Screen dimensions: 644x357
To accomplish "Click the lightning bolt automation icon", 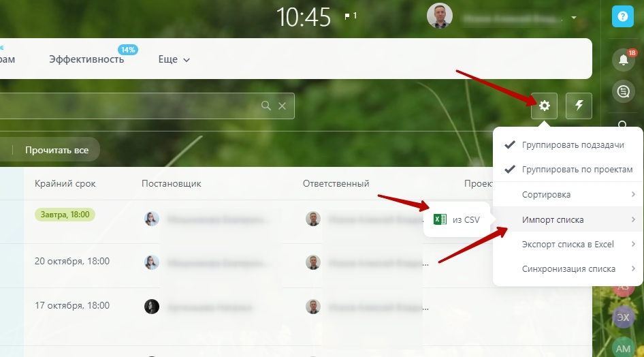I will (x=579, y=106).
